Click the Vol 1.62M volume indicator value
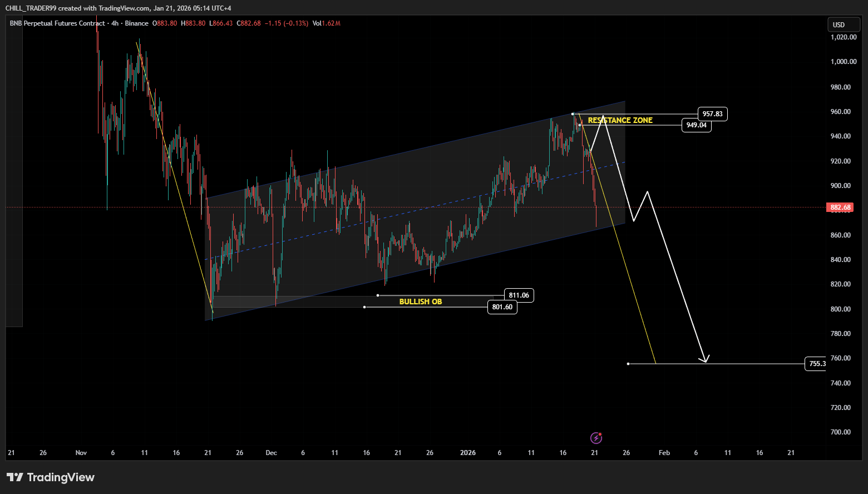The height and width of the screenshot is (494, 868). point(327,24)
